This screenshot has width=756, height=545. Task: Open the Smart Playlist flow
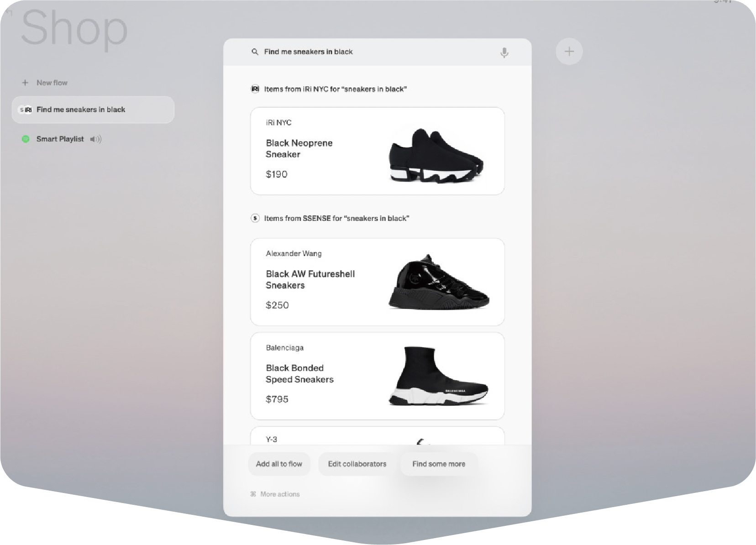(62, 139)
